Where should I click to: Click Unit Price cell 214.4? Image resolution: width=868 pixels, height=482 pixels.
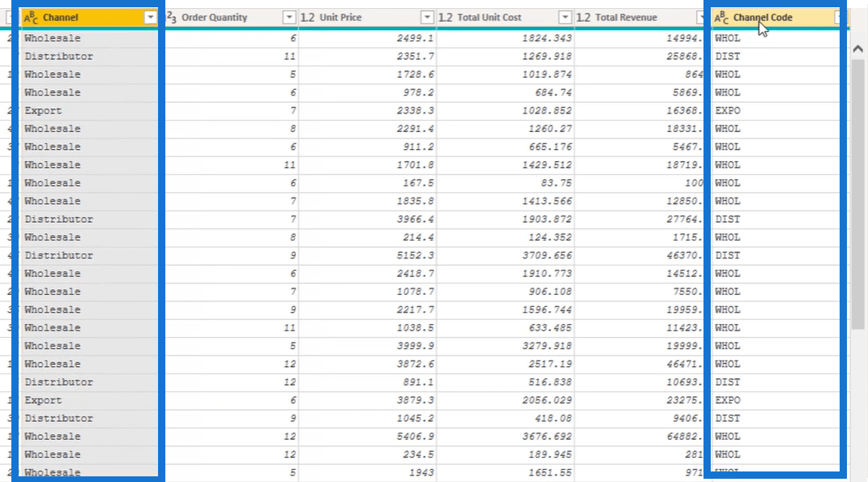coord(368,237)
